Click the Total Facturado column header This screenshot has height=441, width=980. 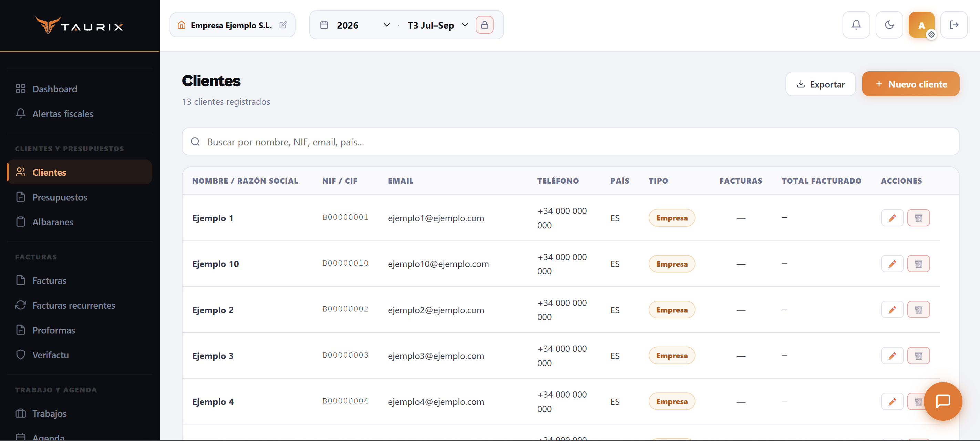821,181
